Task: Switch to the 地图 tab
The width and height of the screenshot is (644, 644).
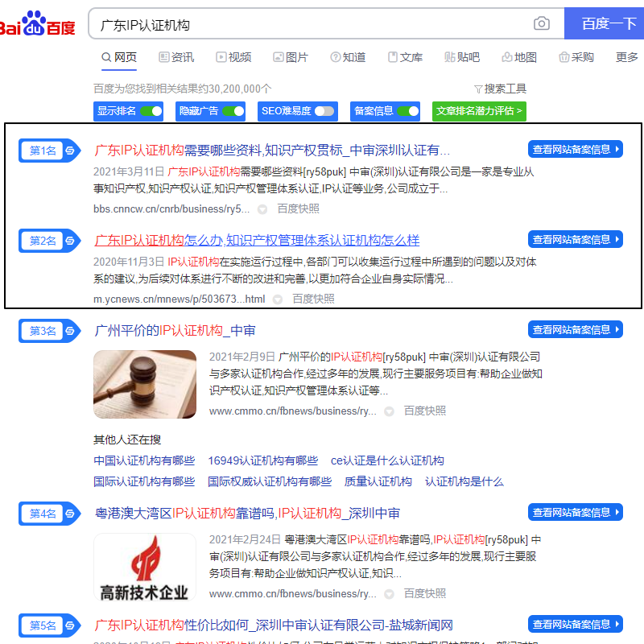Action: pos(519,57)
